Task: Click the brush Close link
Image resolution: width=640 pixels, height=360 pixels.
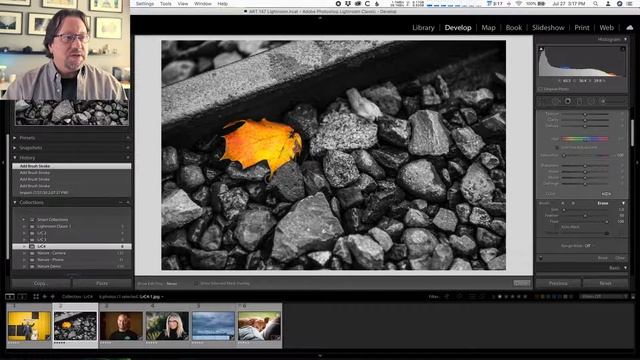Action: tap(620, 258)
